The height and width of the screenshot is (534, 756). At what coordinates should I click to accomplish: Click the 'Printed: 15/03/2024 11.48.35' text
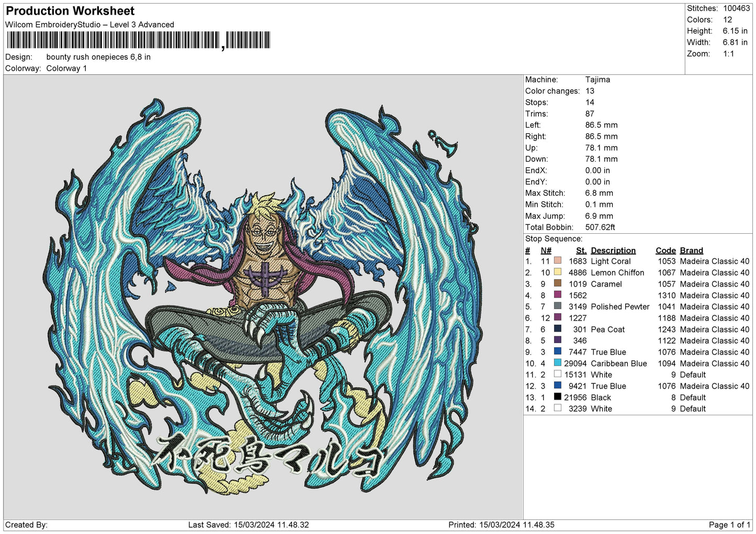[501, 525]
